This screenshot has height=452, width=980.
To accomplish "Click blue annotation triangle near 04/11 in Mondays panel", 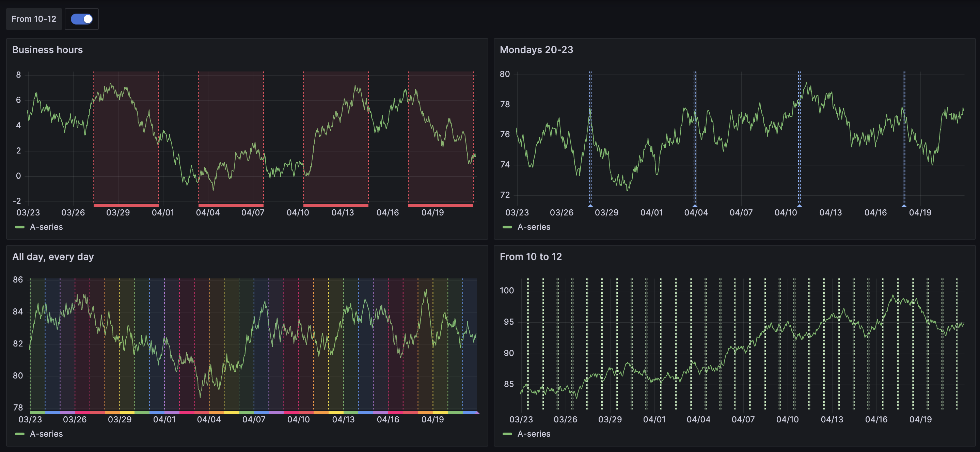I will click(799, 206).
